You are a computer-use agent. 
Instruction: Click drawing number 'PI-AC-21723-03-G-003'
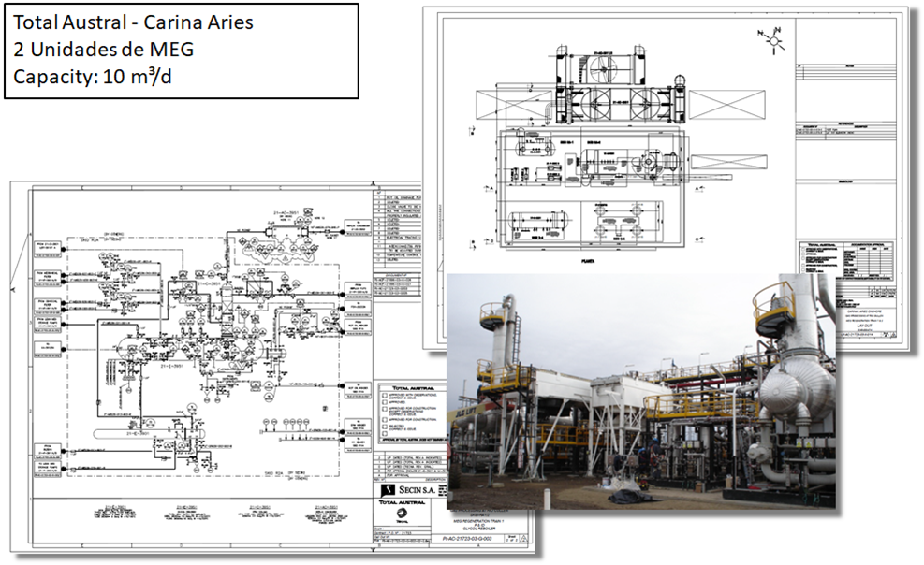(467, 539)
